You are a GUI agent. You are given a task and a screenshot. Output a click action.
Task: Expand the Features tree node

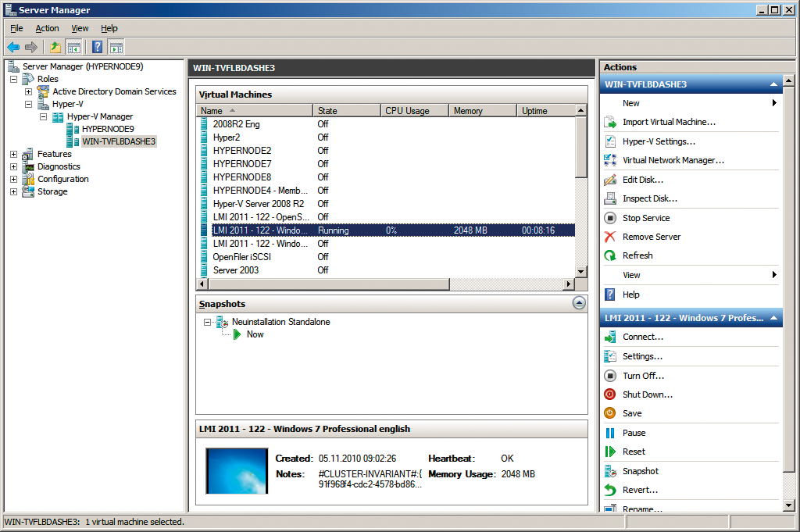click(12, 154)
